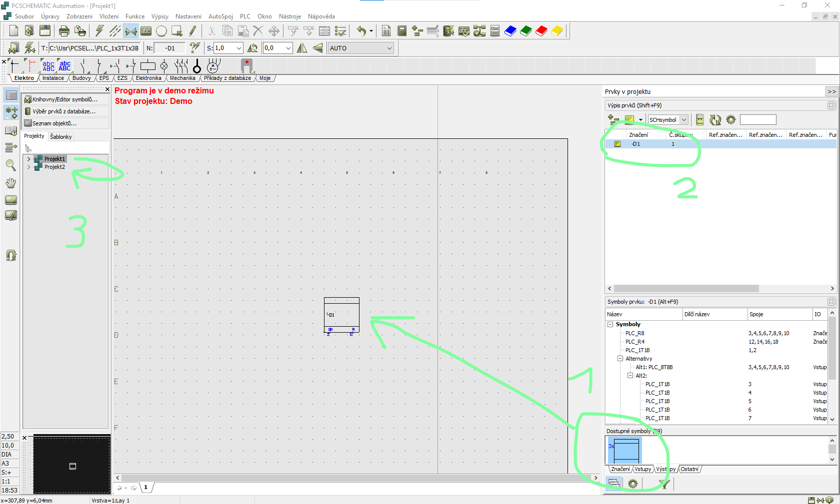Open the SCHsymbol dropdown
Viewport: 840px width, 504px height.
pos(683,120)
